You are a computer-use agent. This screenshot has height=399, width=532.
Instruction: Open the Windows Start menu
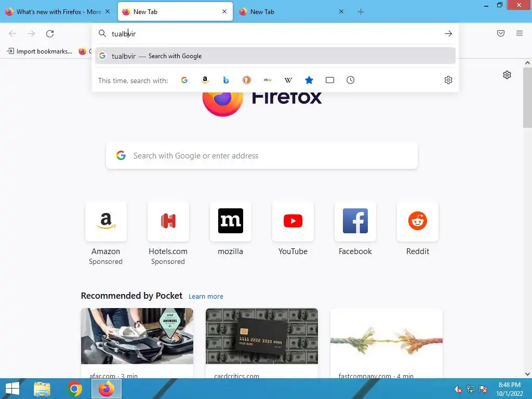tap(12, 389)
